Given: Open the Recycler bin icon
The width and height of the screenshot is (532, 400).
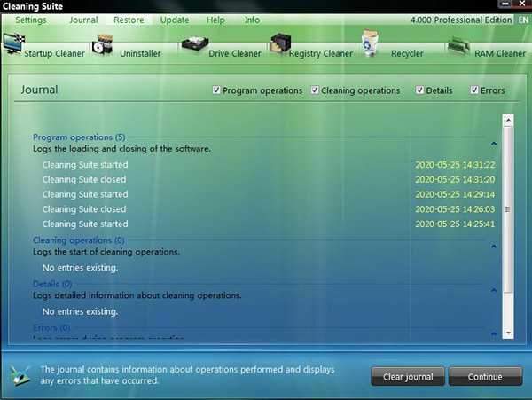Looking at the screenshot, I should click(370, 43).
